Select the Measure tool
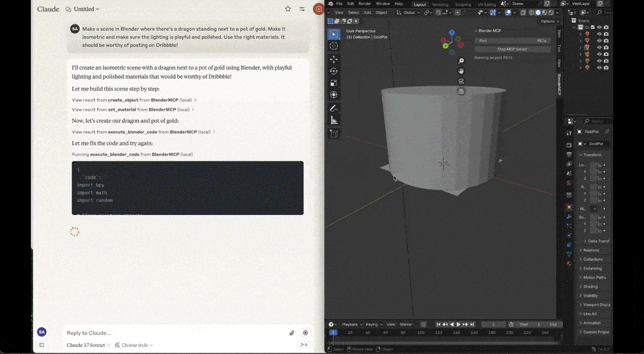Viewport: 644px width, 354px height. [x=334, y=120]
